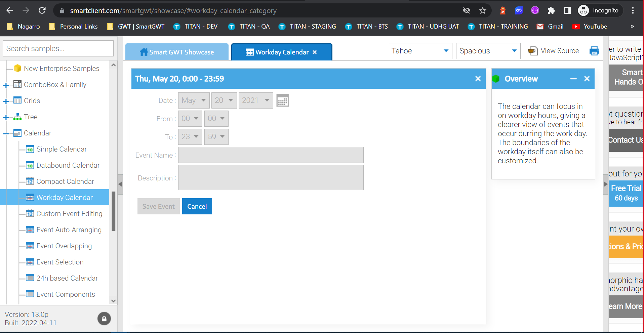
Task: Expand the ComboBox & Family tree node
Action: click(6, 85)
